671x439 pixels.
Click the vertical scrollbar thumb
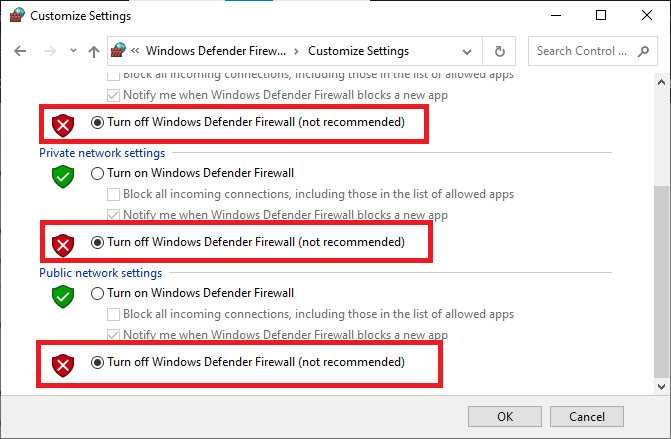point(658,280)
